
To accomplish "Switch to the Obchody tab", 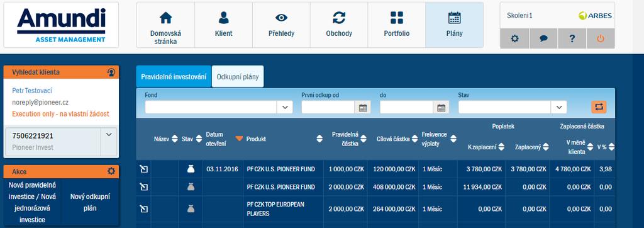I will (x=339, y=25).
